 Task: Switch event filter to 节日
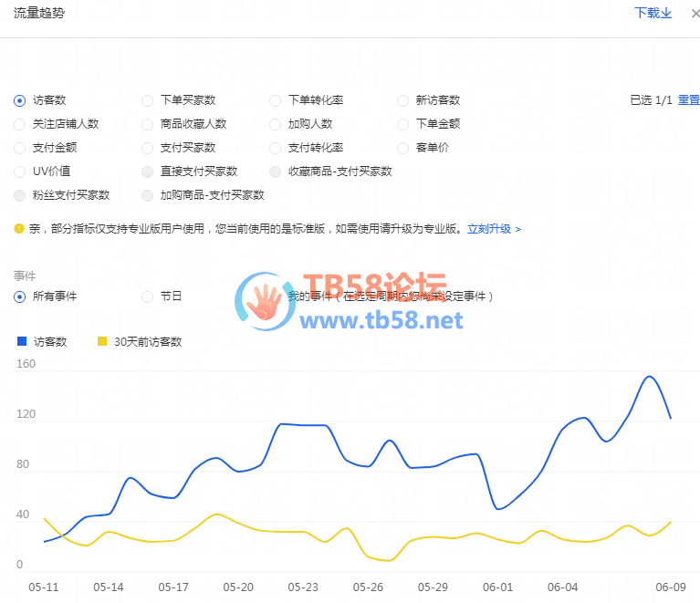point(148,296)
